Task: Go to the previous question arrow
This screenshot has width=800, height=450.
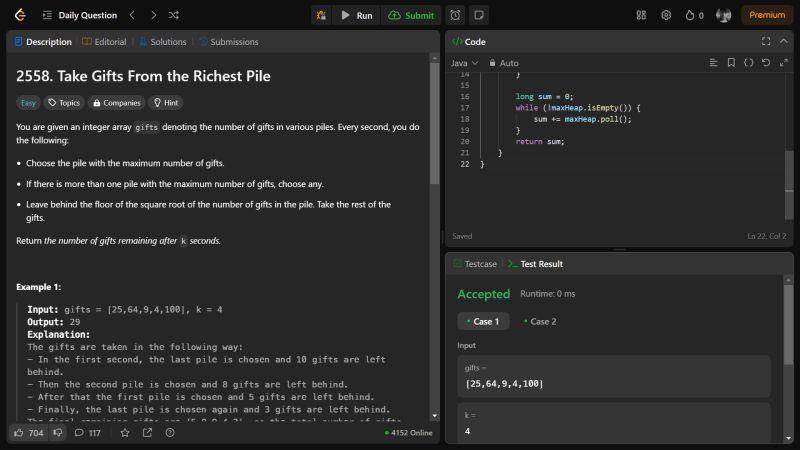Action: [132, 15]
